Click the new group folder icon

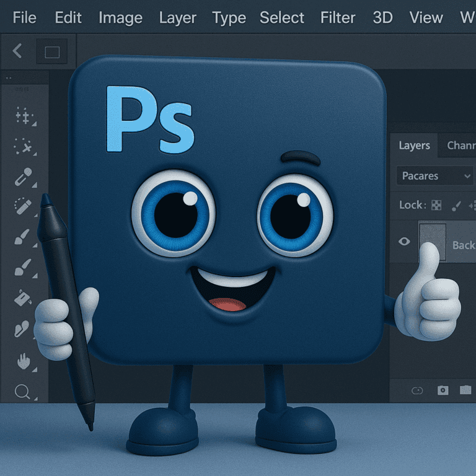tap(466, 390)
